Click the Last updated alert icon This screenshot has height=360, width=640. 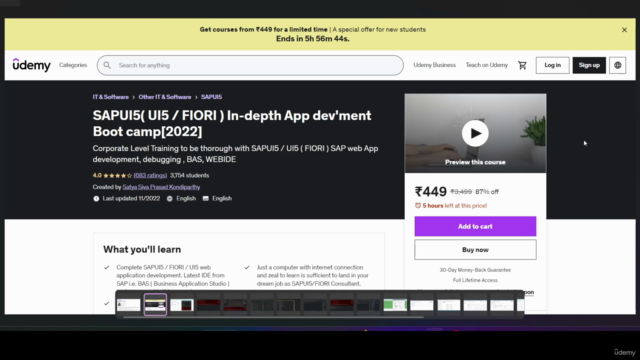(96, 198)
